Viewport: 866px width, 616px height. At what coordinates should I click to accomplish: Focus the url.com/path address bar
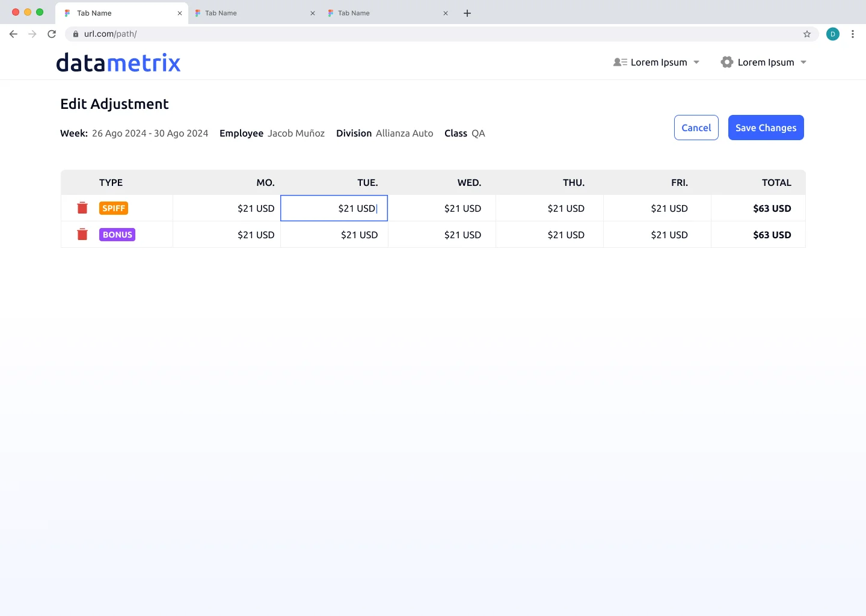441,34
